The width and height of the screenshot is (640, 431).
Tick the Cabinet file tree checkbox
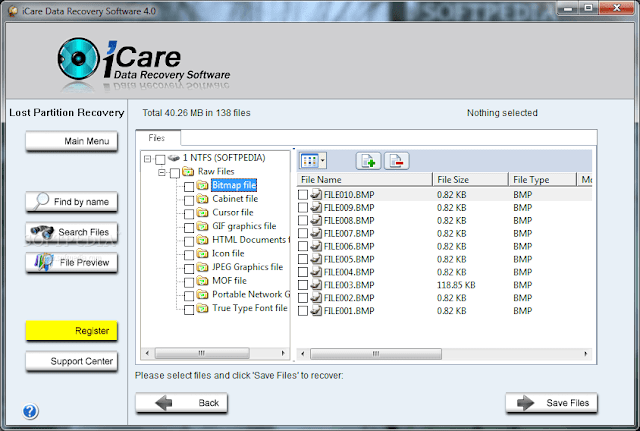click(189, 200)
